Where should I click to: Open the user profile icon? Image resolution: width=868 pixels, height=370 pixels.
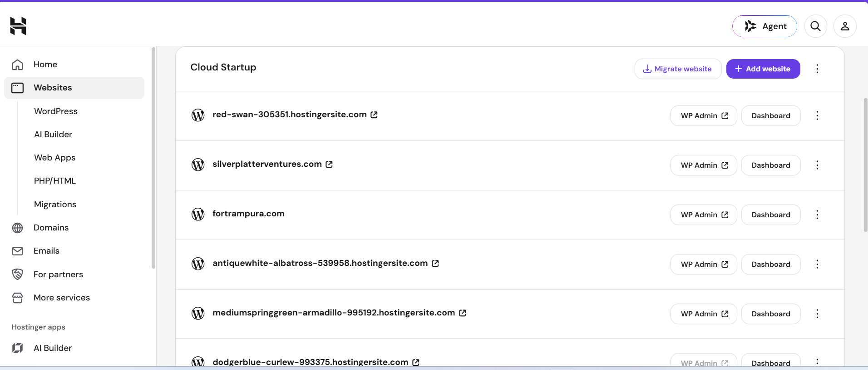[x=844, y=26]
